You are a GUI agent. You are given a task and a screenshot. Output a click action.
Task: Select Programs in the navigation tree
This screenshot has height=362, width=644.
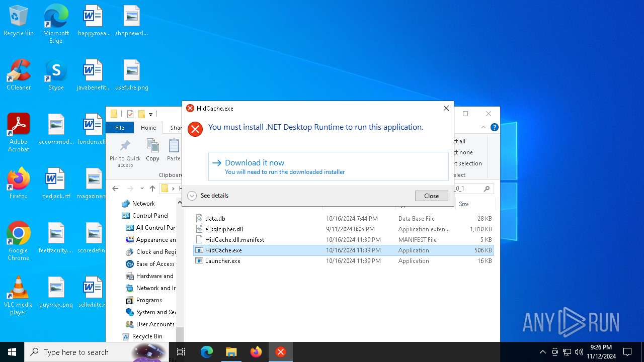pos(149,300)
